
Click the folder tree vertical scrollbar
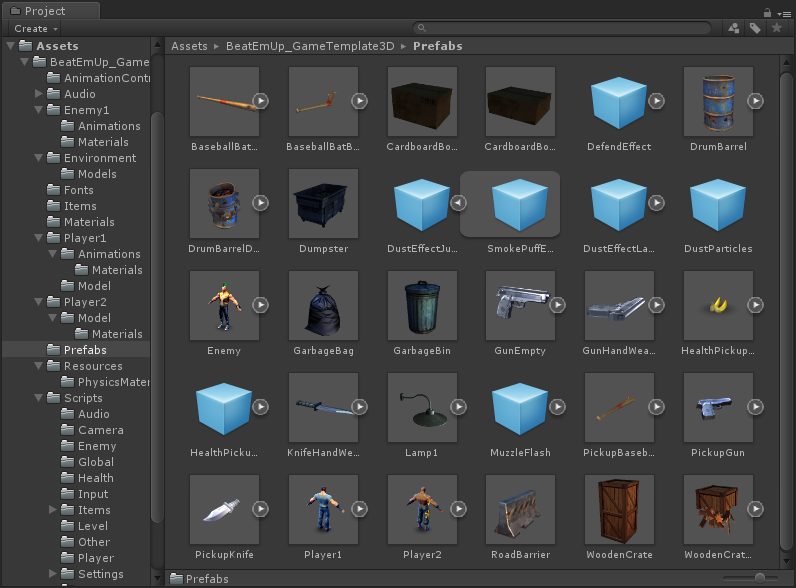[x=157, y=317]
